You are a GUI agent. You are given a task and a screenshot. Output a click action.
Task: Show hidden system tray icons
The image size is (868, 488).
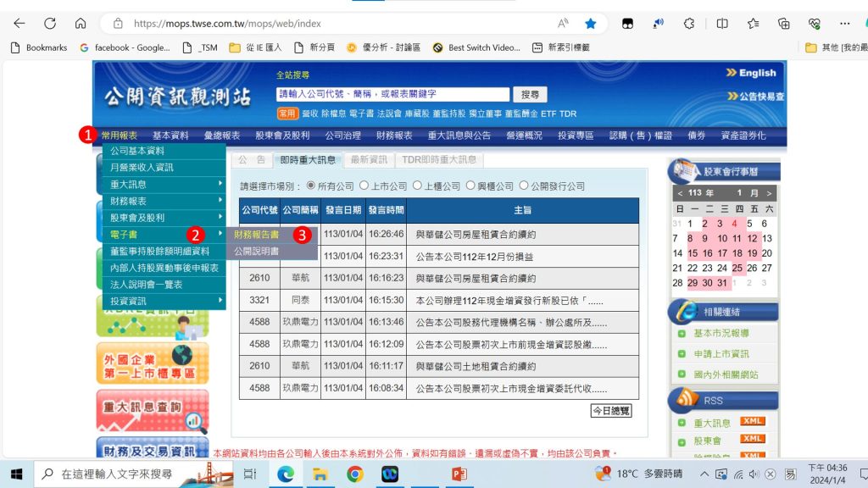704,474
